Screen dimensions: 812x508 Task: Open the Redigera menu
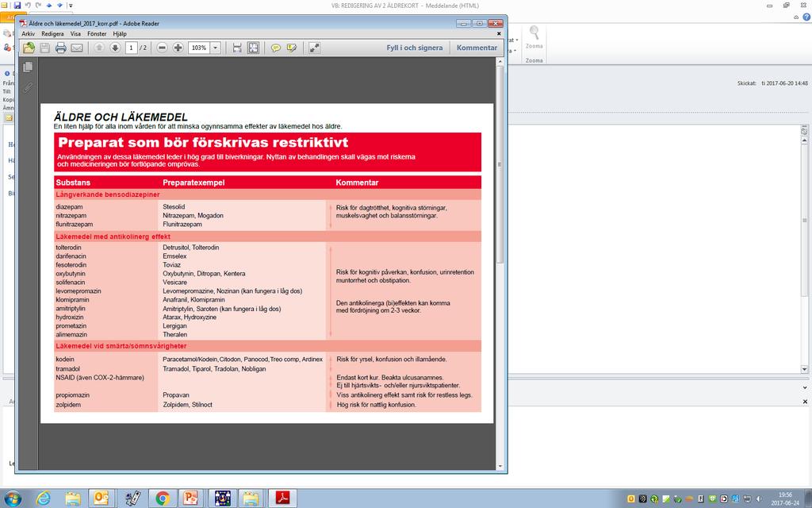coord(52,33)
